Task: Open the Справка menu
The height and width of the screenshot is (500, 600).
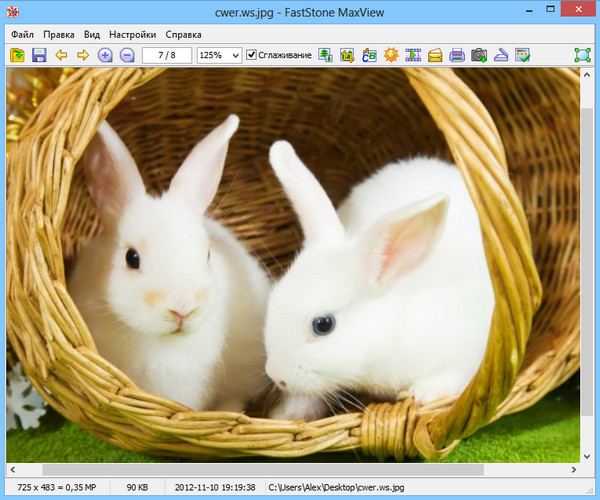Action: [183, 33]
